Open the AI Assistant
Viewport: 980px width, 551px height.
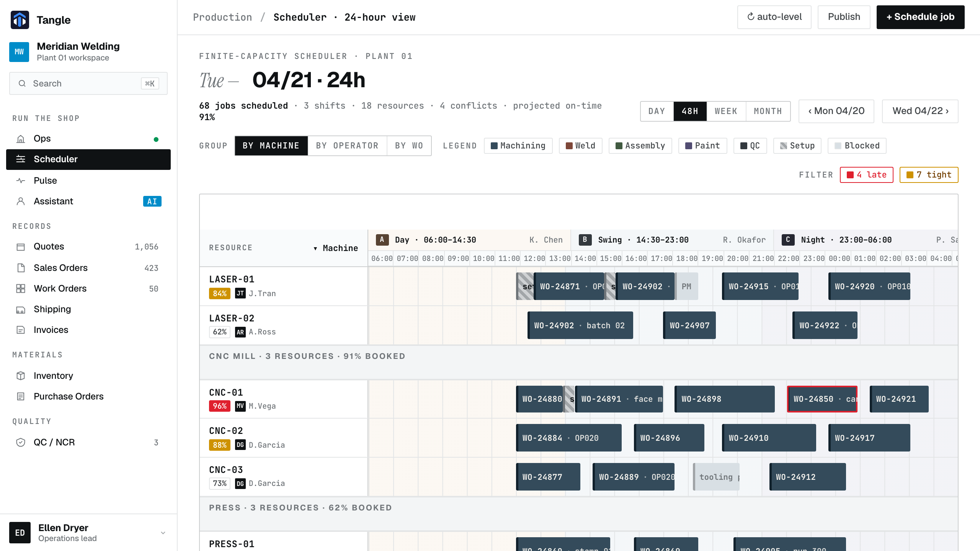(88, 201)
